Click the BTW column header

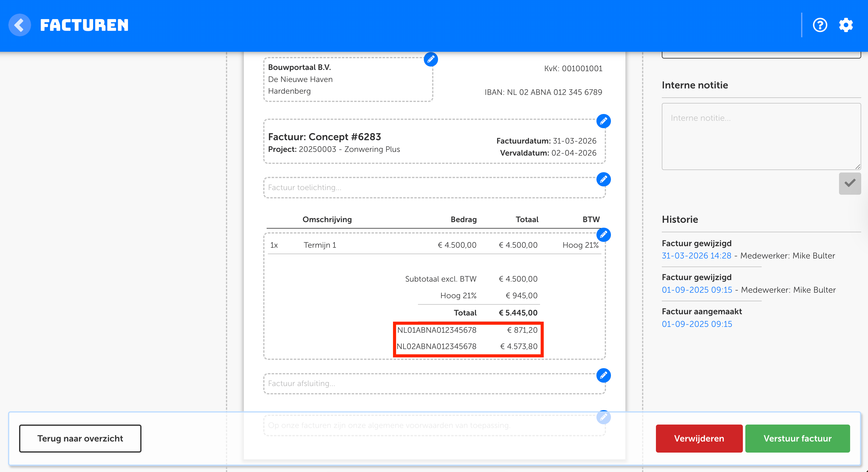click(x=591, y=220)
